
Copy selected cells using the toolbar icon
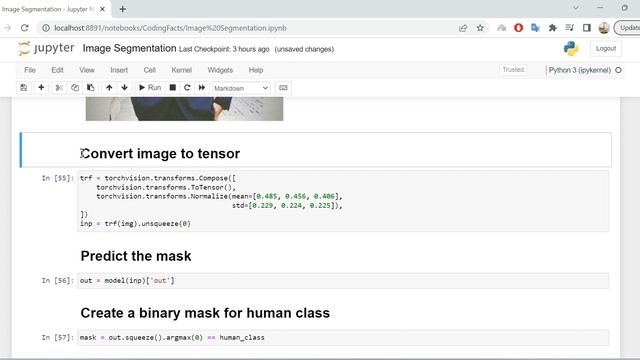pyautogui.click(x=75, y=88)
